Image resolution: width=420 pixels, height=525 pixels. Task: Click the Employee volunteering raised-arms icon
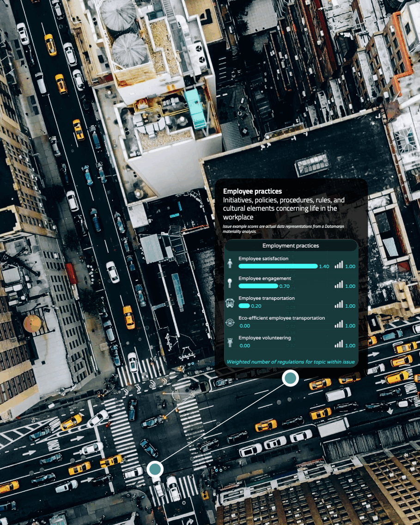230,343
